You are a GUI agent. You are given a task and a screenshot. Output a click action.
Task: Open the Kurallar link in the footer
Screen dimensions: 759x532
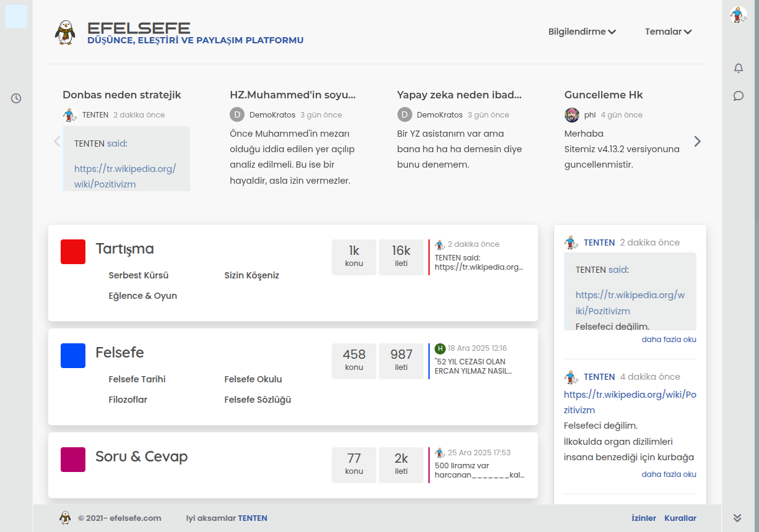680,518
